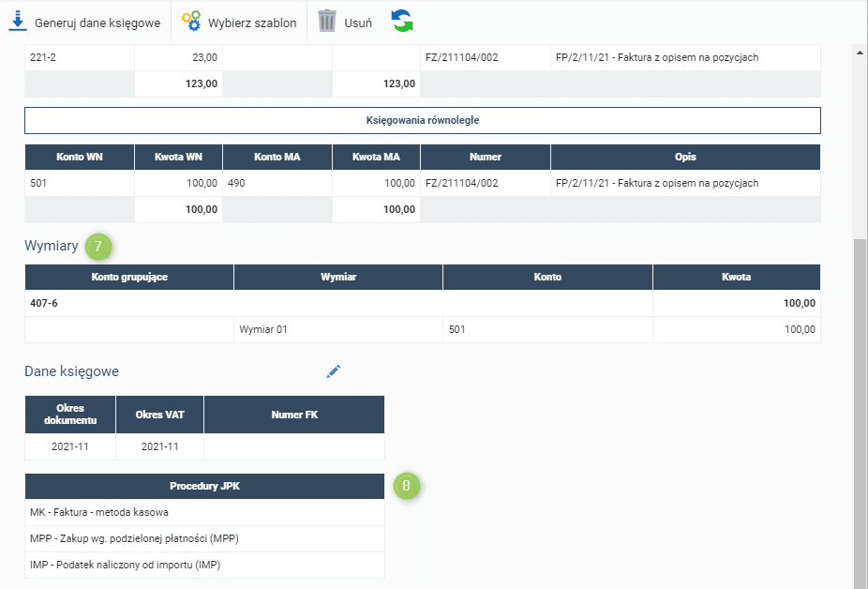Click 2021-11 under Okres VAT
This screenshot has width=868, height=589.
(x=160, y=446)
